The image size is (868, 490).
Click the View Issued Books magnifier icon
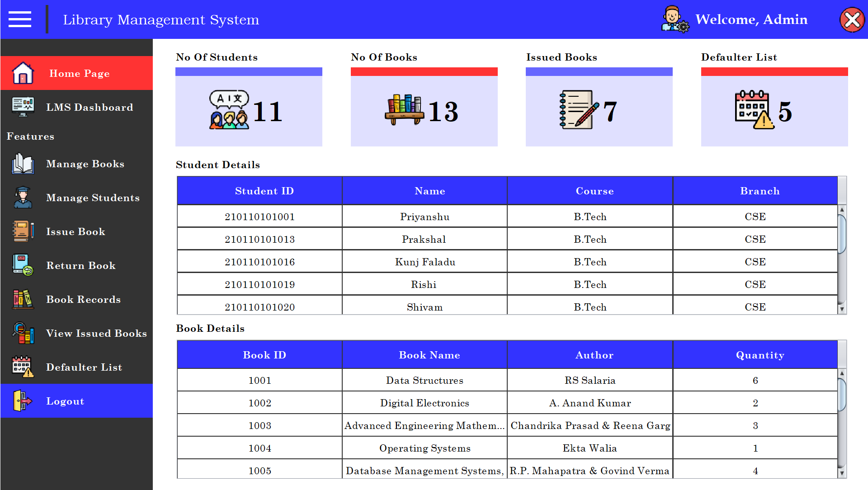(x=23, y=333)
